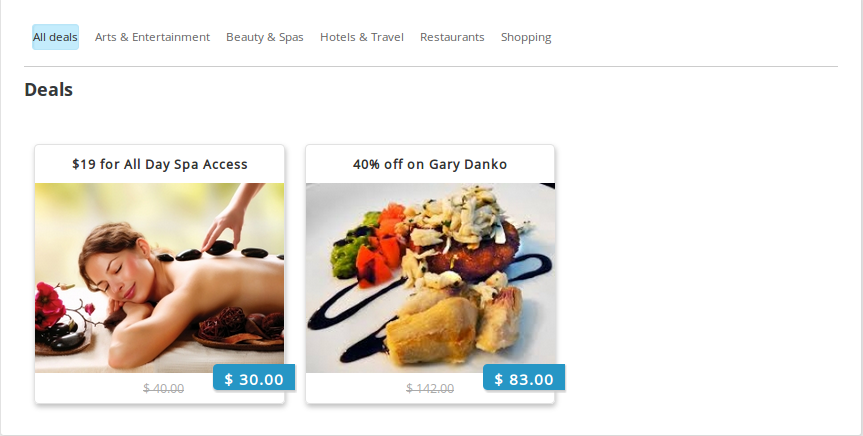The image size is (863, 436).
Task: Click the $ 83.00 price badge
Action: (x=524, y=378)
